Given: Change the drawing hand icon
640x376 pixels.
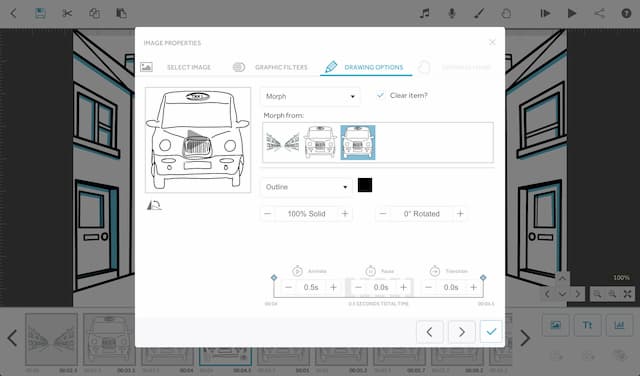Looking at the screenshot, I should click(506, 13).
